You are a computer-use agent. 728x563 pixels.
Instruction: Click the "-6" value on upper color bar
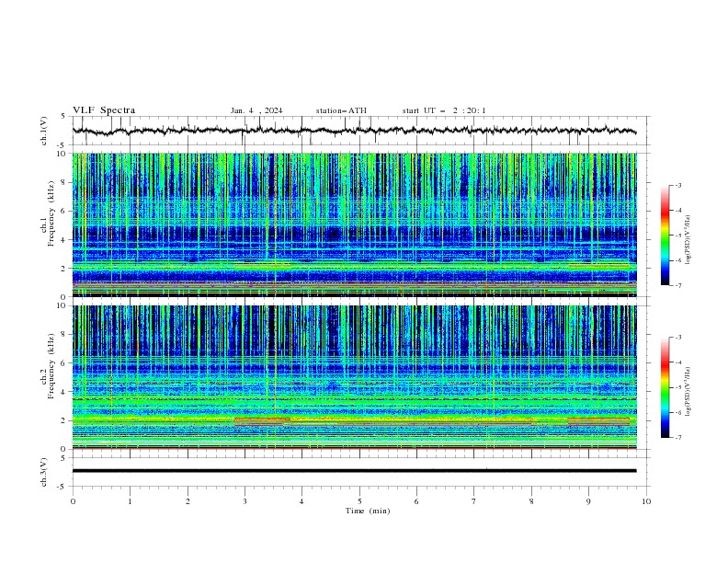click(677, 260)
